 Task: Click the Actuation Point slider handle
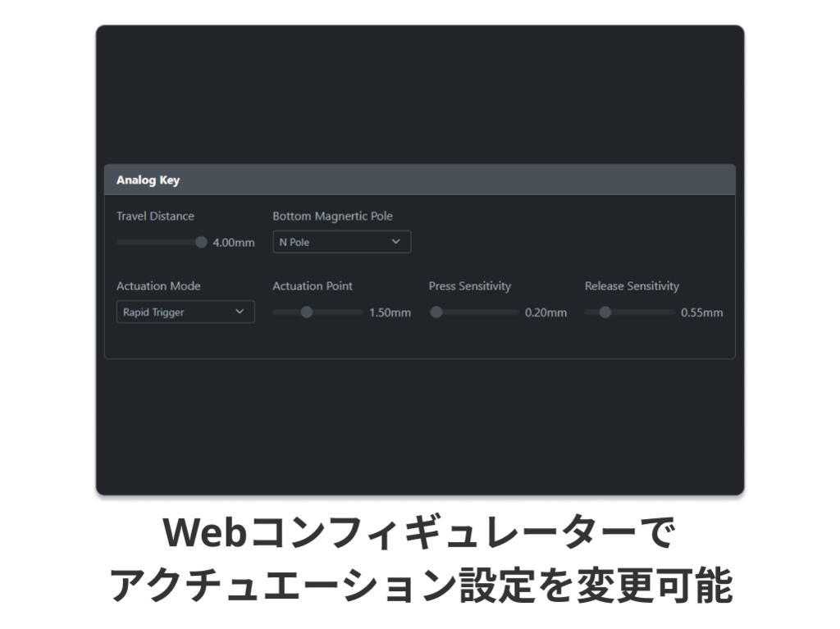tap(308, 312)
